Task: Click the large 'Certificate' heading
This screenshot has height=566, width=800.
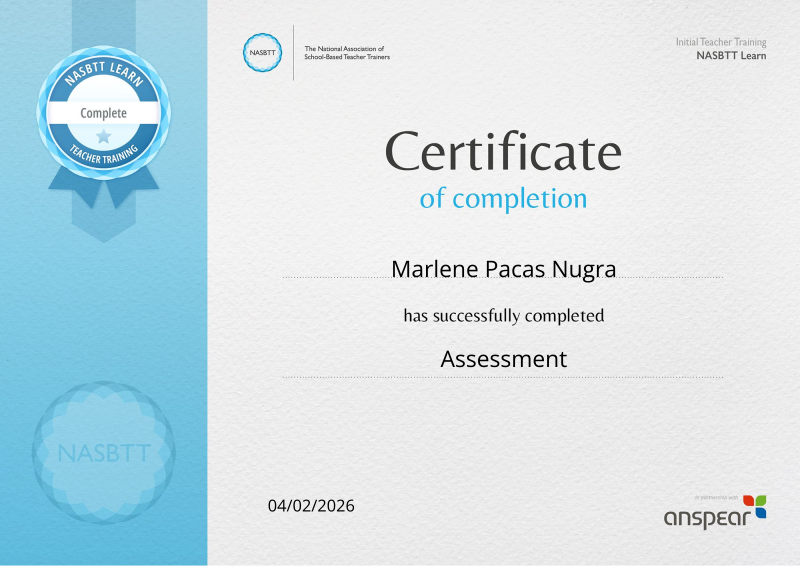Action: point(503,152)
